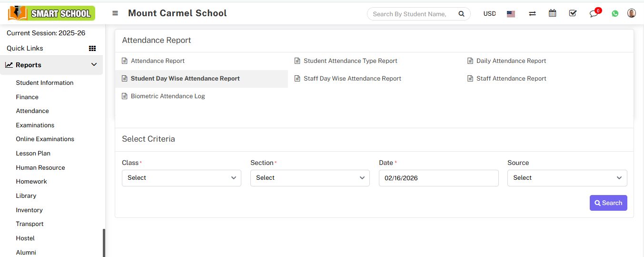Open the task checklist icon

click(573, 13)
